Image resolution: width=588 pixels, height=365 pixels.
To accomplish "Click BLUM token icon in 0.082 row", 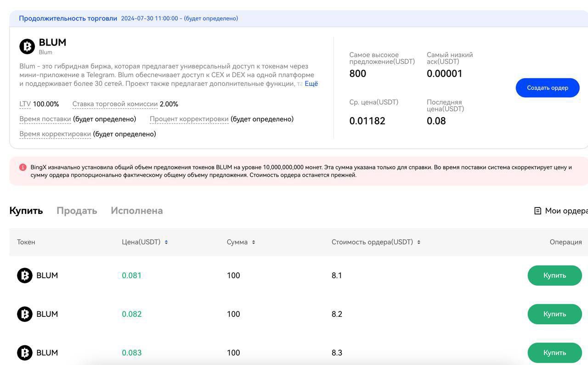I will pos(25,314).
